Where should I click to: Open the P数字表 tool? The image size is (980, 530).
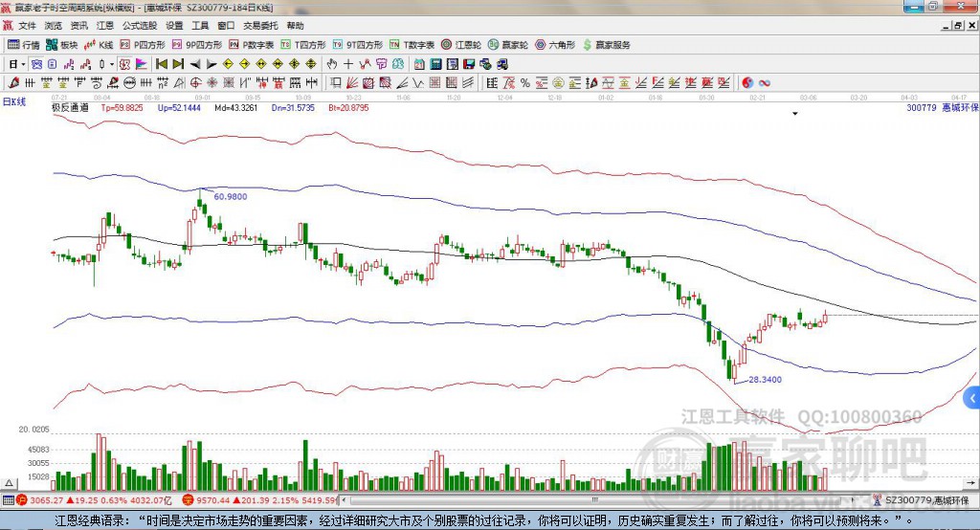click(252, 45)
